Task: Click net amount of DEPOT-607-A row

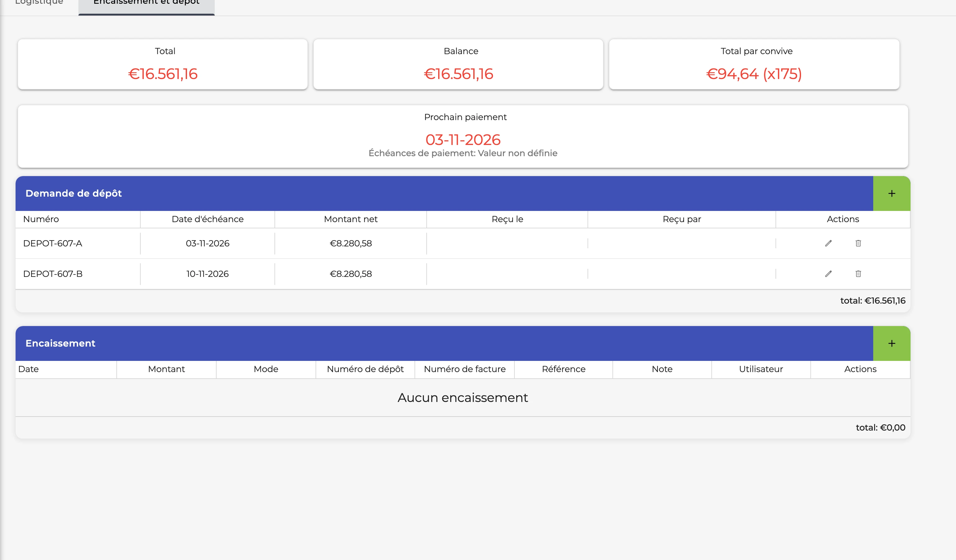Action: coord(351,243)
